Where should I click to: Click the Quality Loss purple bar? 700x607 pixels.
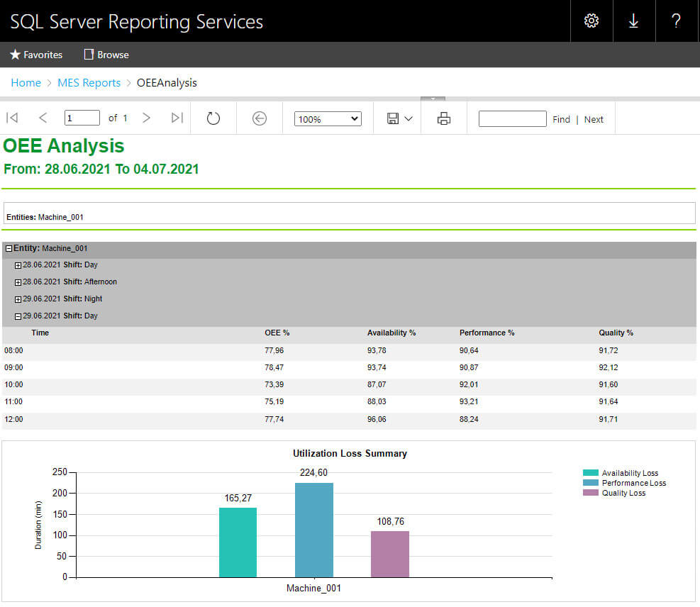coord(390,554)
